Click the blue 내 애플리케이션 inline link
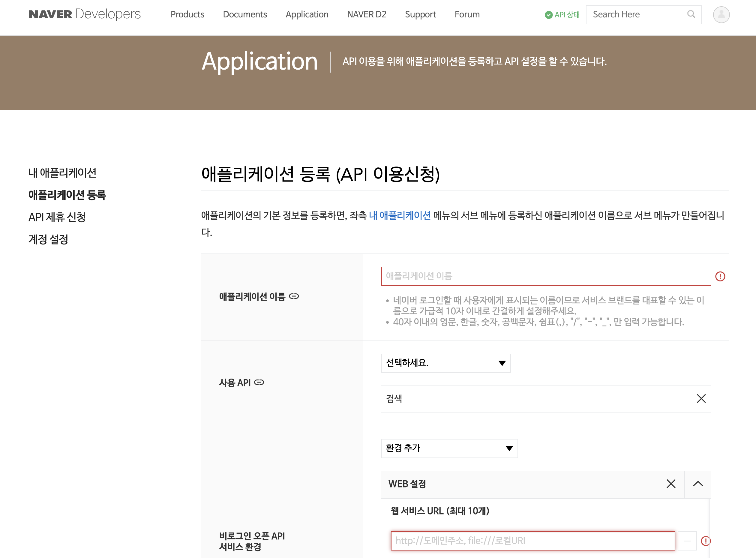 point(400,215)
